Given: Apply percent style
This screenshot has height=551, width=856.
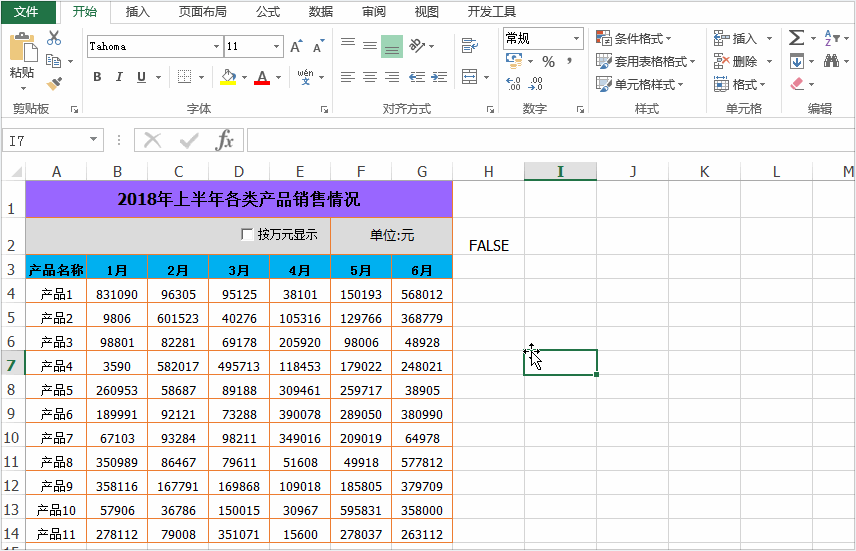Looking at the screenshot, I should click(548, 61).
